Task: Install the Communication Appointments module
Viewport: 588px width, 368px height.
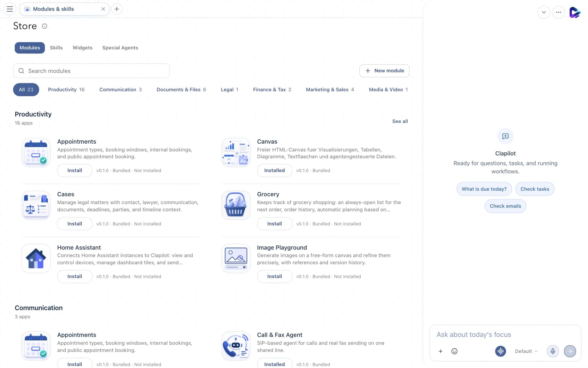Action: click(75, 364)
